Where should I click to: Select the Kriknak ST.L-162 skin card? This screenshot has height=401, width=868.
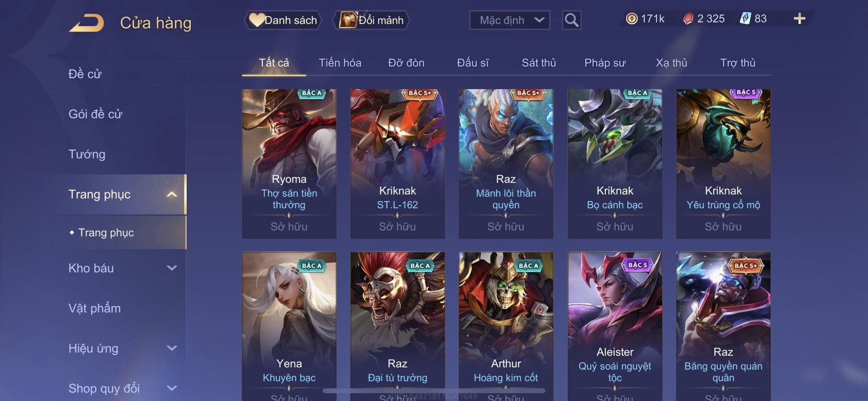(398, 164)
